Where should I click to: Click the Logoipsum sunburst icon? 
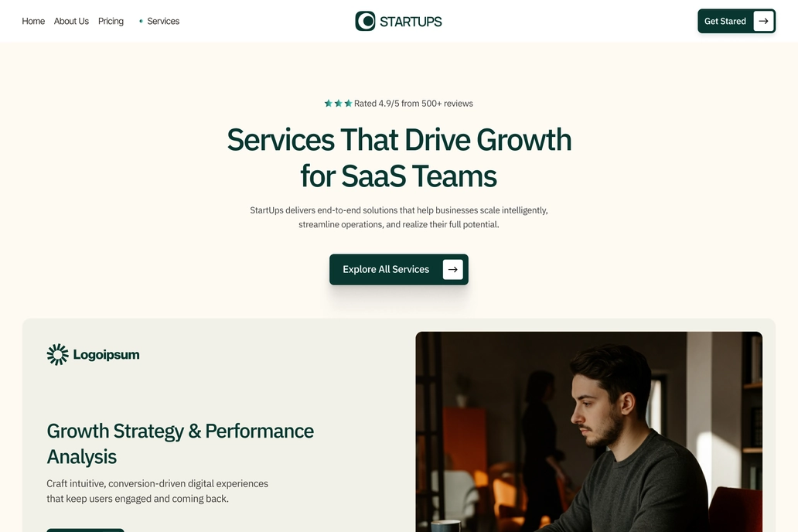tap(57, 354)
